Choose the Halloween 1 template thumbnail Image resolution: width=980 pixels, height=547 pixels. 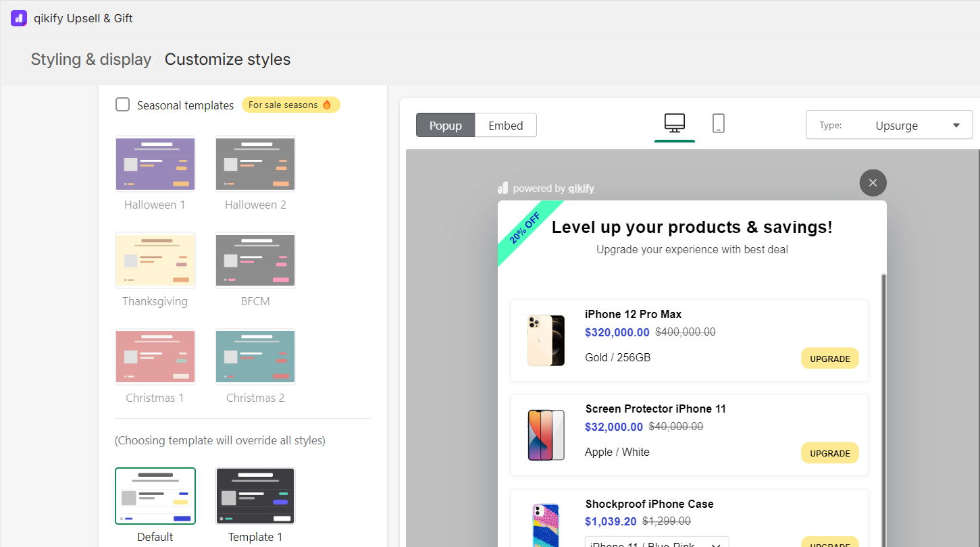[155, 164]
